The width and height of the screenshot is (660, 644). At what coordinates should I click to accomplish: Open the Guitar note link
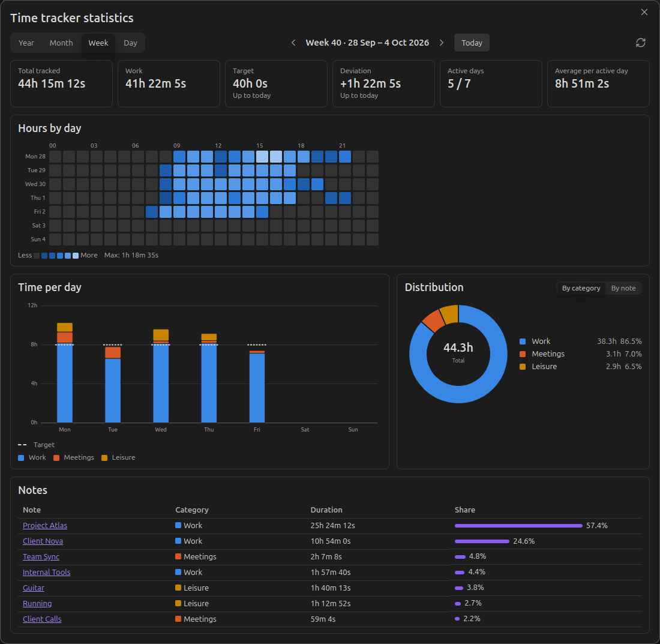(33, 588)
